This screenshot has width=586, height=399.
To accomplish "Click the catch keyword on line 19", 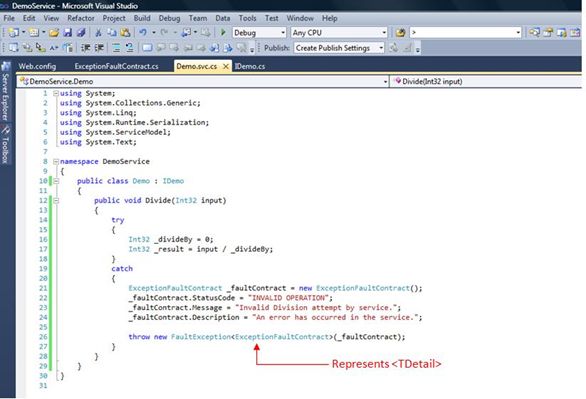I will (x=122, y=269).
